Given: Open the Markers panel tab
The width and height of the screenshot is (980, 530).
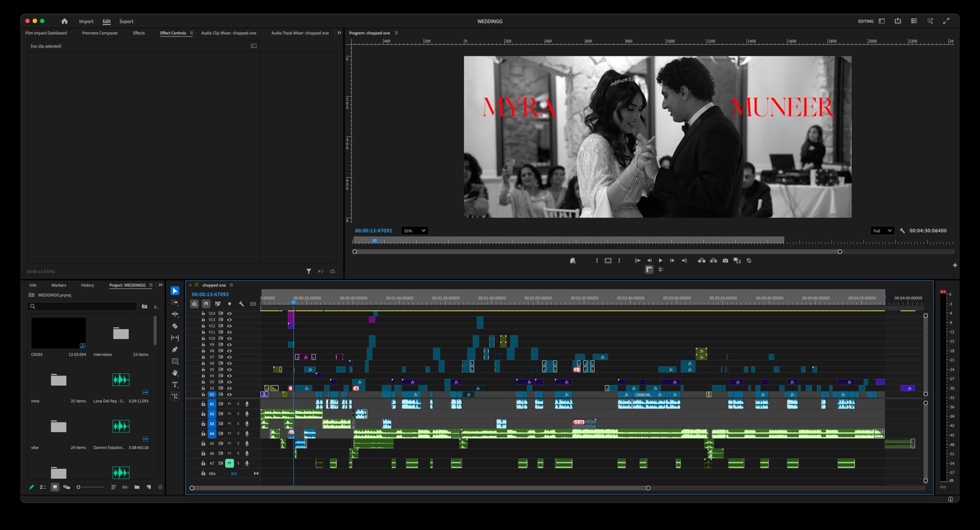Looking at the screenshot, I should [58, 285].
